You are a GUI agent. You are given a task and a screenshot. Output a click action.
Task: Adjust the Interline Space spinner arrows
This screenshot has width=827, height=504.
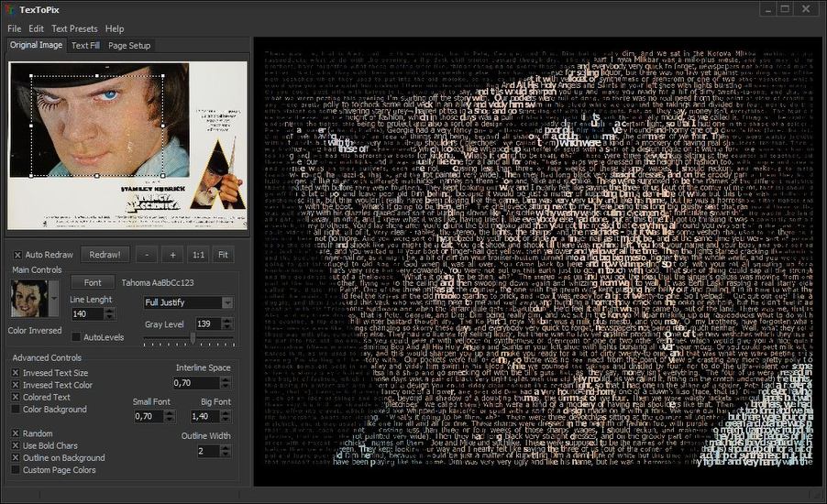click(226, 383)
